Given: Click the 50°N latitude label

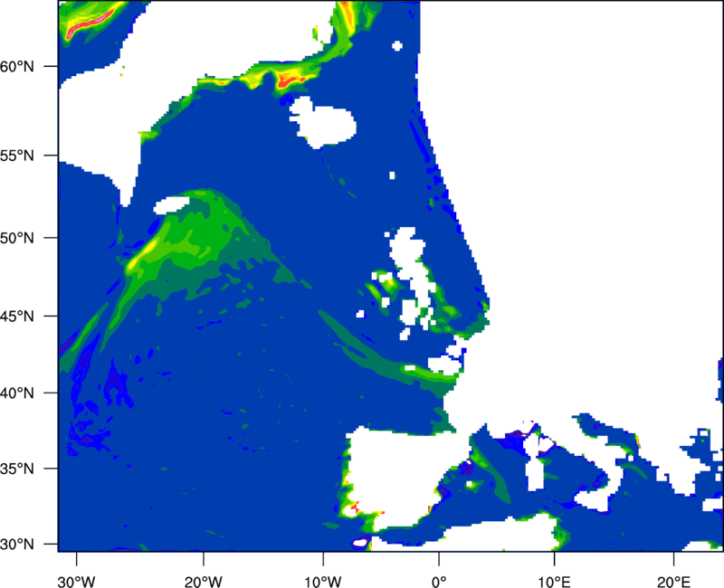Looking at the screenshot, I should [17, 238].
